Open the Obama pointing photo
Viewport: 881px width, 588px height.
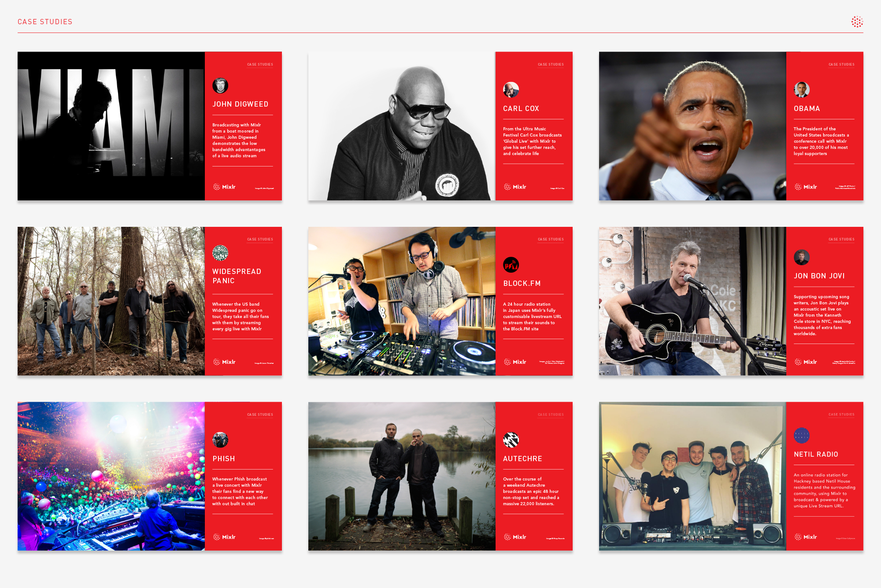pyautogui.click(x=692, y=126)
